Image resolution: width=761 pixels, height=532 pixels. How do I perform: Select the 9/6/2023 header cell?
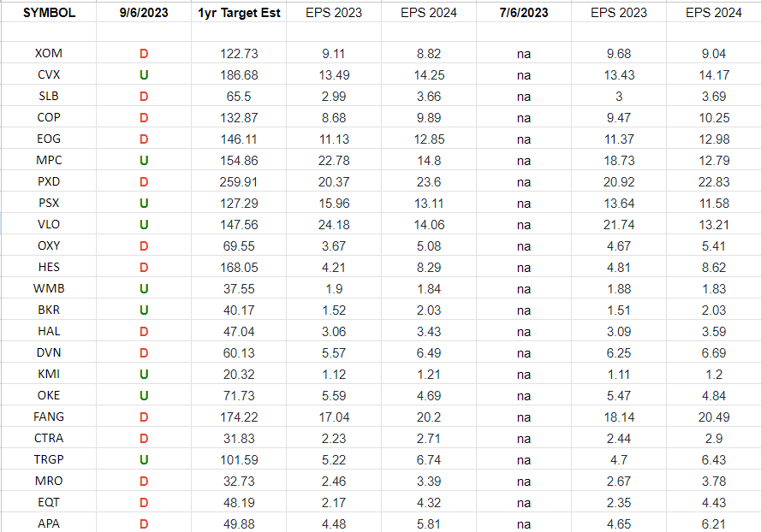144,13
